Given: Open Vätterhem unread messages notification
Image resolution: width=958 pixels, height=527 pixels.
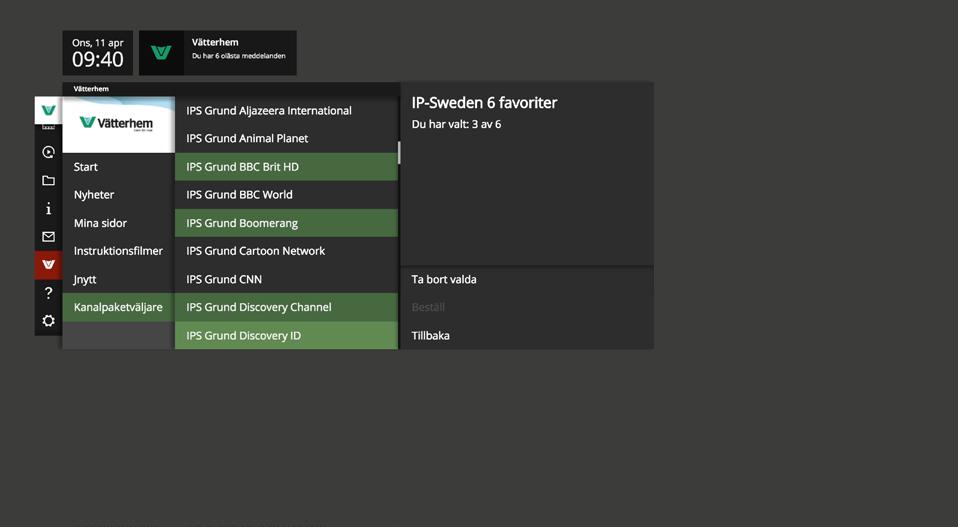Looking at the screenshot, I should [x=218, y=53].
